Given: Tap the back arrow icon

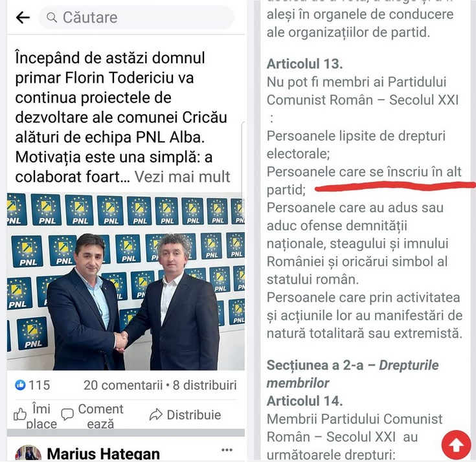Looking at the screenshot, I should (23, 17).
